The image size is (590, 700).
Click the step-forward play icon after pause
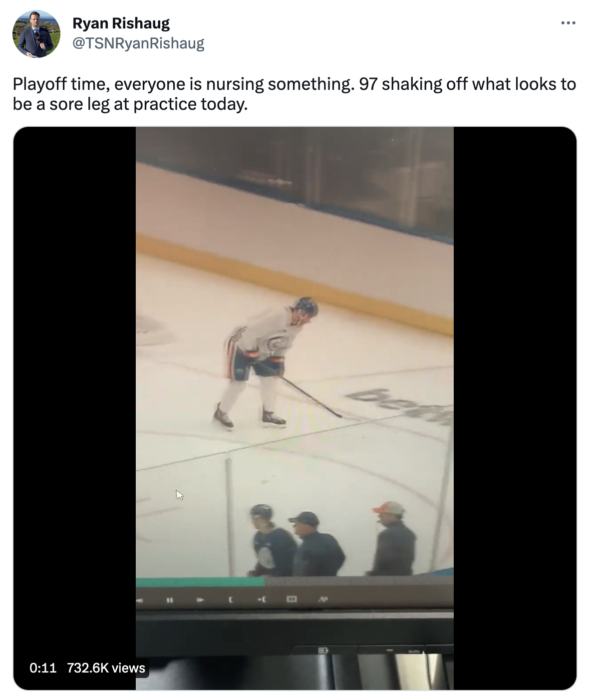[x=200, y=599]
